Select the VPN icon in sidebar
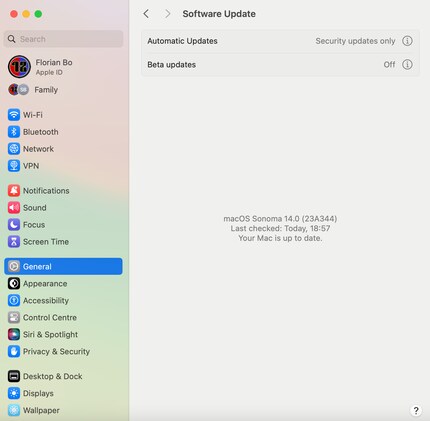 (14, 166)
